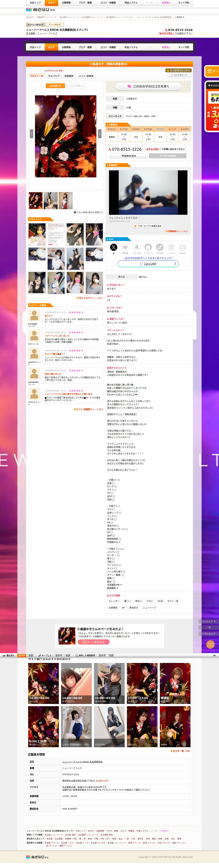Expand 口コミ・体験談をもっと見る

coord(89,409)
